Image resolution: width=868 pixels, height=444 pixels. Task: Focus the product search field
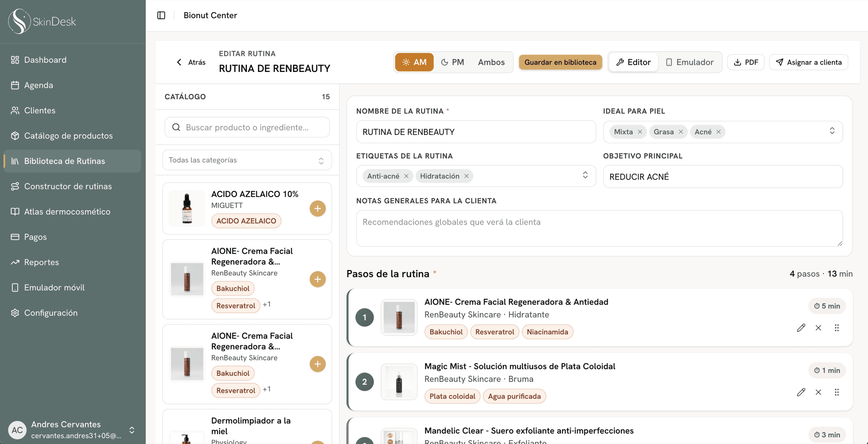247,127
